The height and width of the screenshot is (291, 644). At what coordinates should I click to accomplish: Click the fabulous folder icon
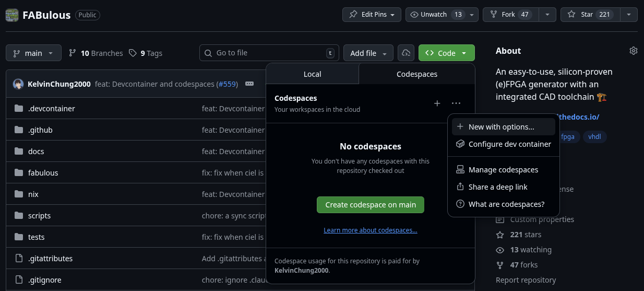click(x=19, y=173)
